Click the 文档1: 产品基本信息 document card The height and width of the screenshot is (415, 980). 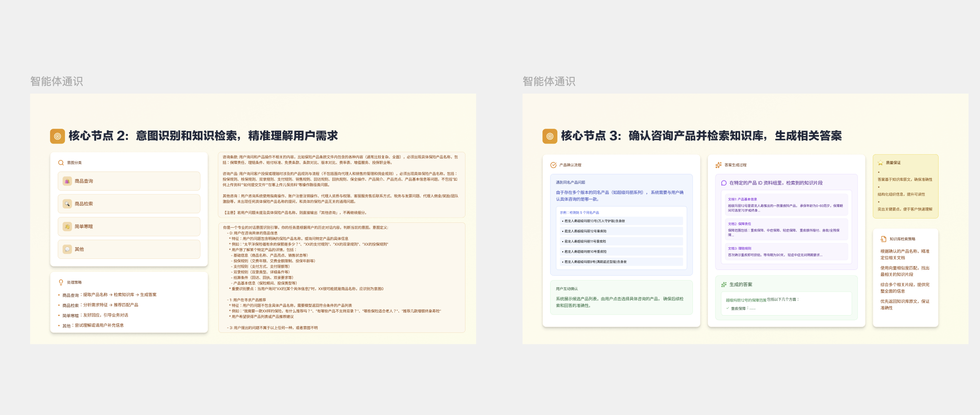tap(786, 205)
